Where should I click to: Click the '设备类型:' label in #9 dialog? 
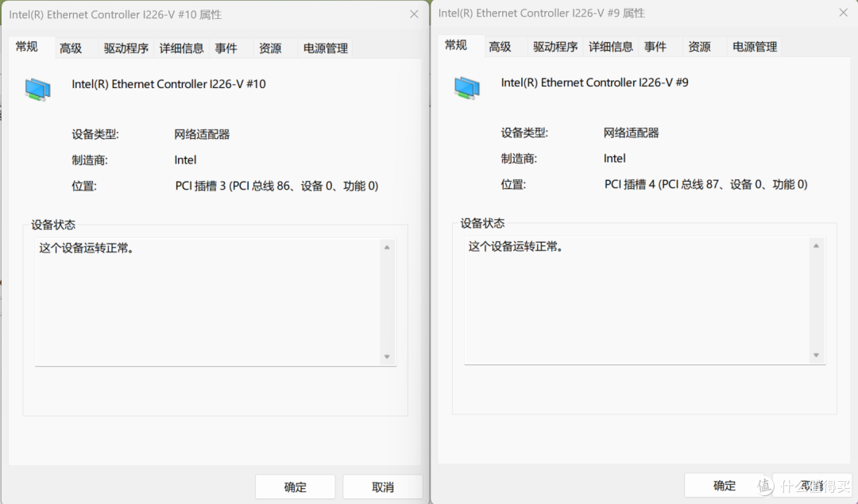(524, 133)
